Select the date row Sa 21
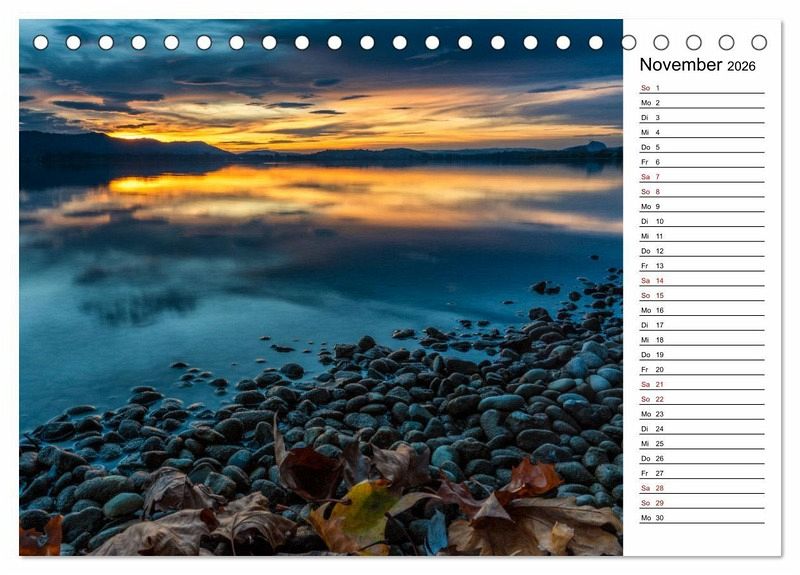The image size is (800, 575). [x=702, y=384]
